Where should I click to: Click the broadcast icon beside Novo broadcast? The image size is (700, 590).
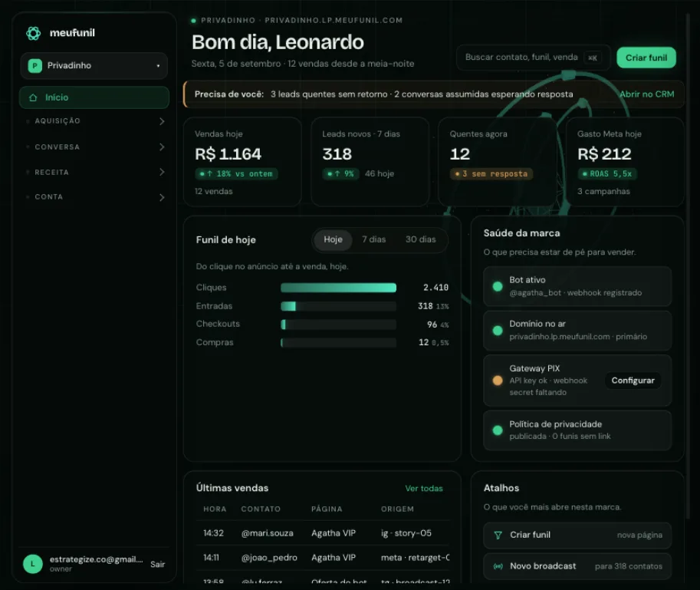(498, 566)
